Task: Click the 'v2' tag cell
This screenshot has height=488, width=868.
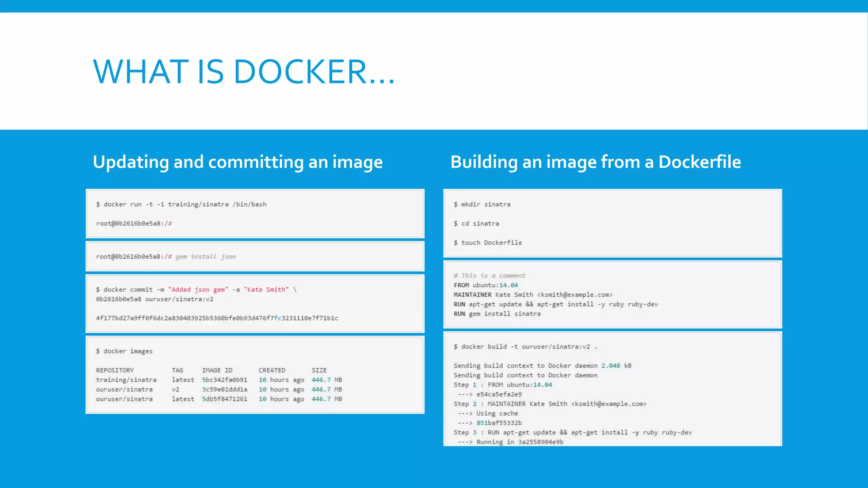Action: 175,389
